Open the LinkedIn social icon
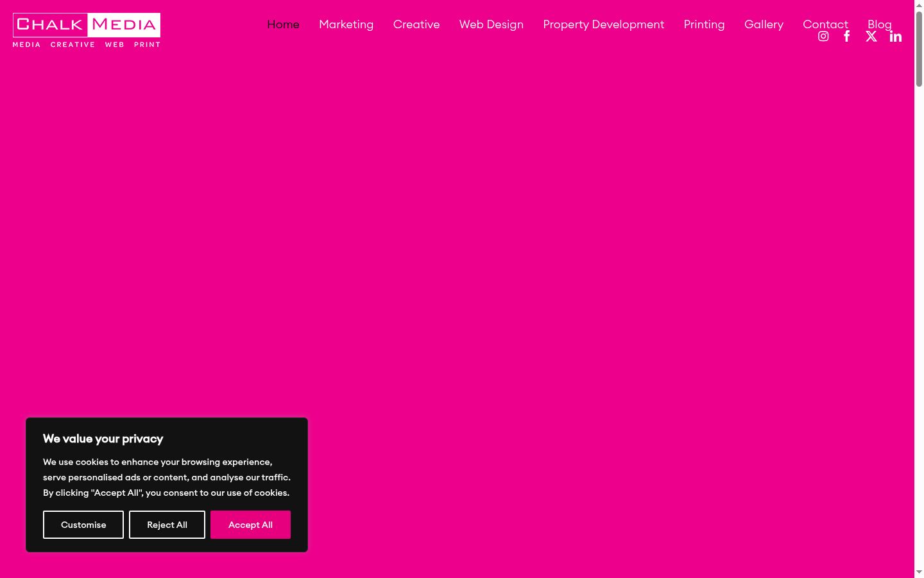Viewport: 924px width, 578px height. (x=896, y=37)
